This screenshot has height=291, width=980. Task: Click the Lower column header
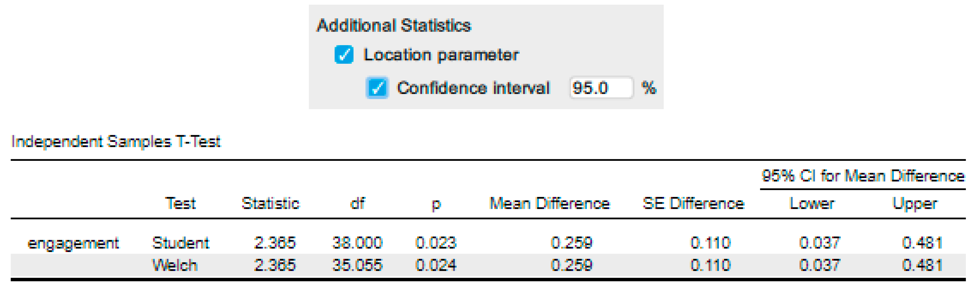[812, 204]
